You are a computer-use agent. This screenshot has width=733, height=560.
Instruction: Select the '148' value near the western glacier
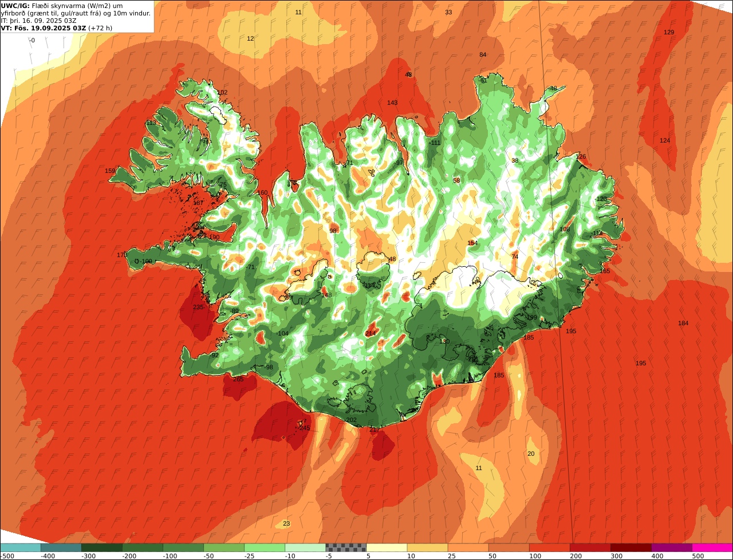pyautogui.click(x=326, y=295)
